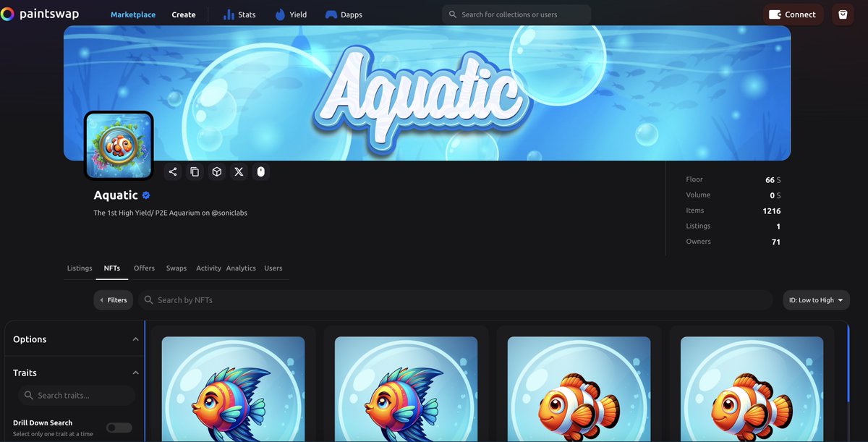Click the Floor value 66 S
Screen dimensions: 868x442
(773, 179)
